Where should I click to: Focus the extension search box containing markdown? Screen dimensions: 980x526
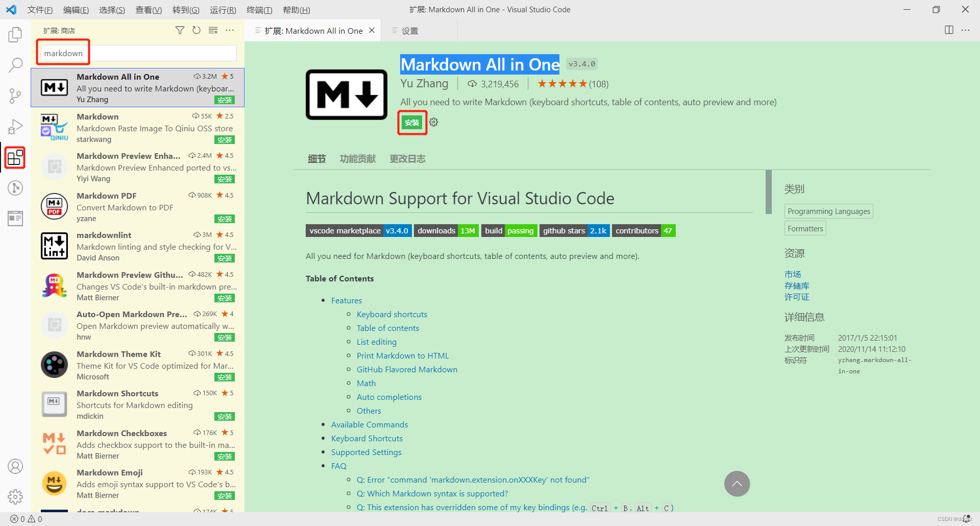(x=138, y=53)
